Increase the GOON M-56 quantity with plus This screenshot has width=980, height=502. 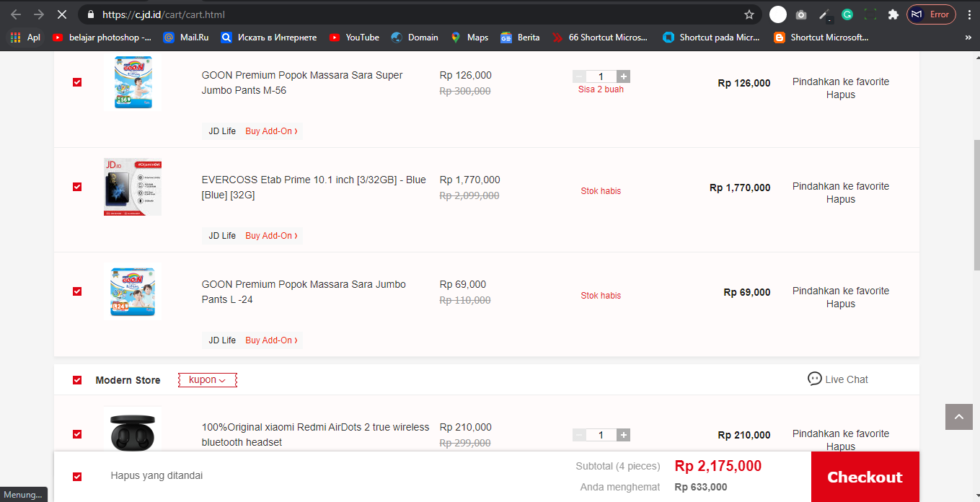624,76
